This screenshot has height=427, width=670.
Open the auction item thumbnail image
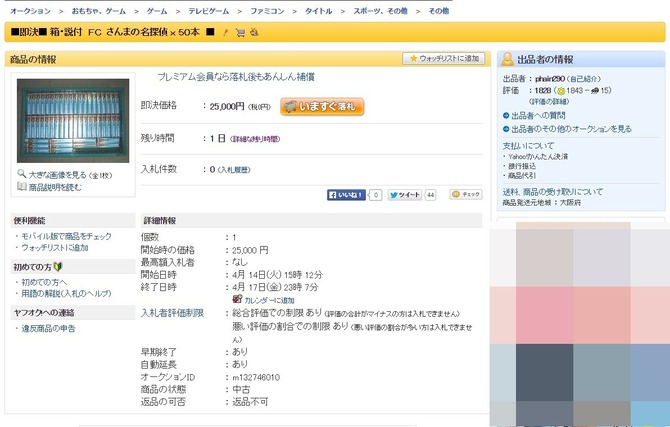tap(73, 121)
